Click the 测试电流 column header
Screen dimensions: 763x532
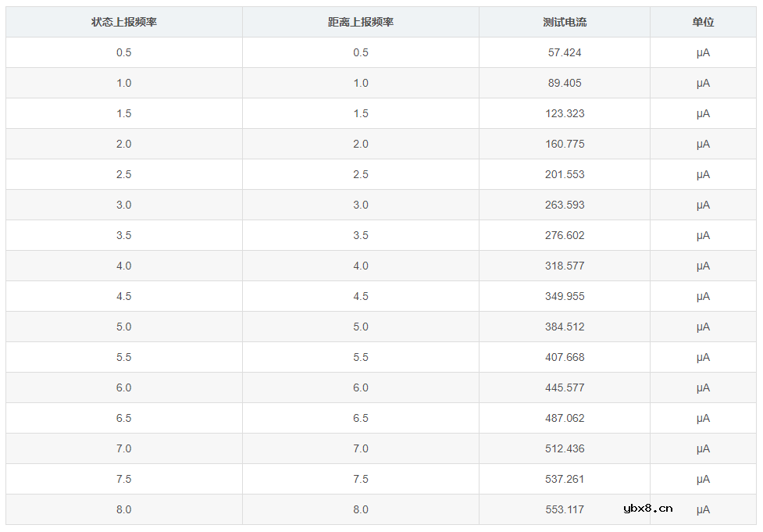click(x=565, y=22)
